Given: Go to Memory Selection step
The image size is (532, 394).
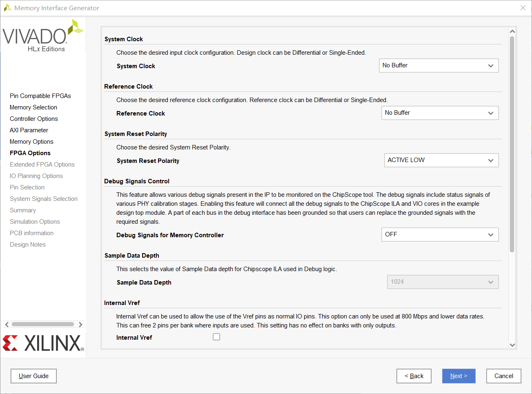Looking at the screenshot, I should [33, 107].
